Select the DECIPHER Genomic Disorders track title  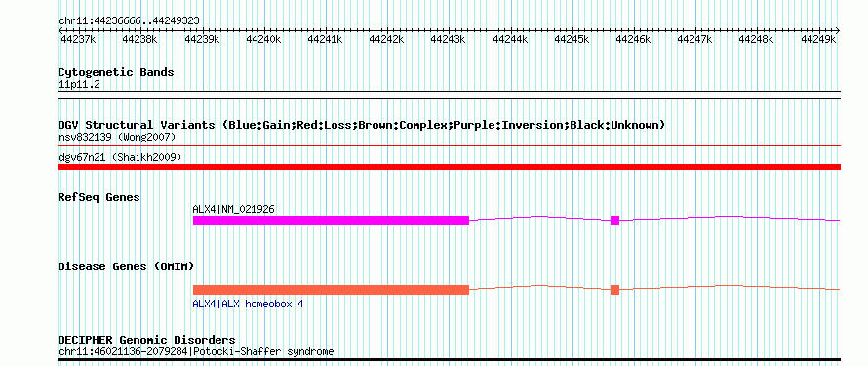[146, 340]
